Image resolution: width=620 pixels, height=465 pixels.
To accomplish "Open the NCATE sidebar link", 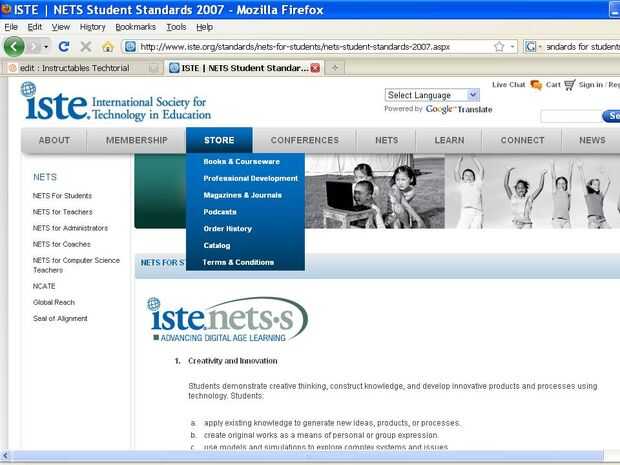I will click(44, 286).
